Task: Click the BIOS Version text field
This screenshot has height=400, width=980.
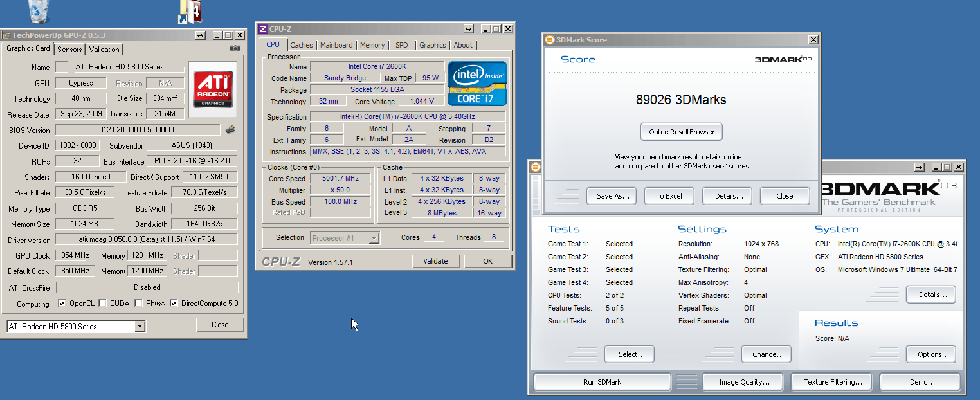Action: (x=137, y=130)
